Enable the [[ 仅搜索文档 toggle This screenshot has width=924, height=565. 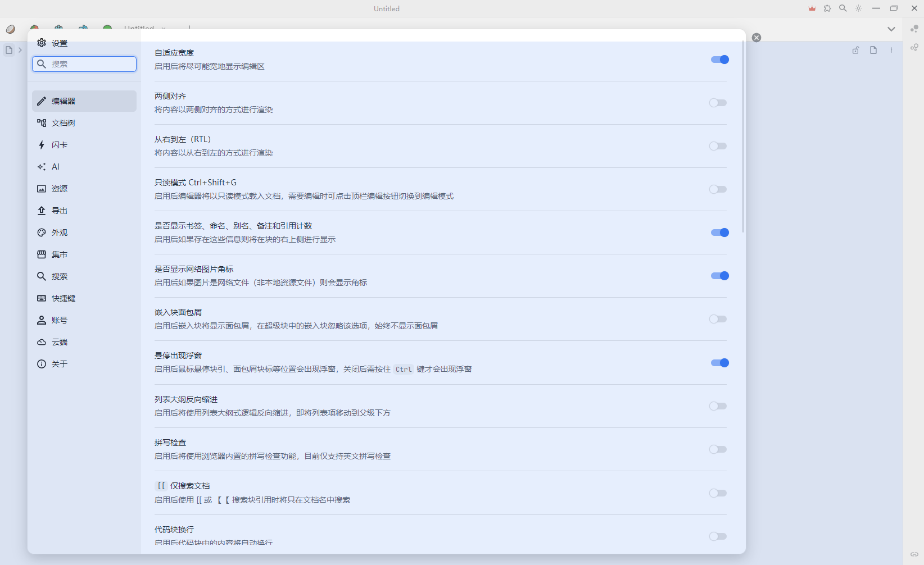[718, 493]
